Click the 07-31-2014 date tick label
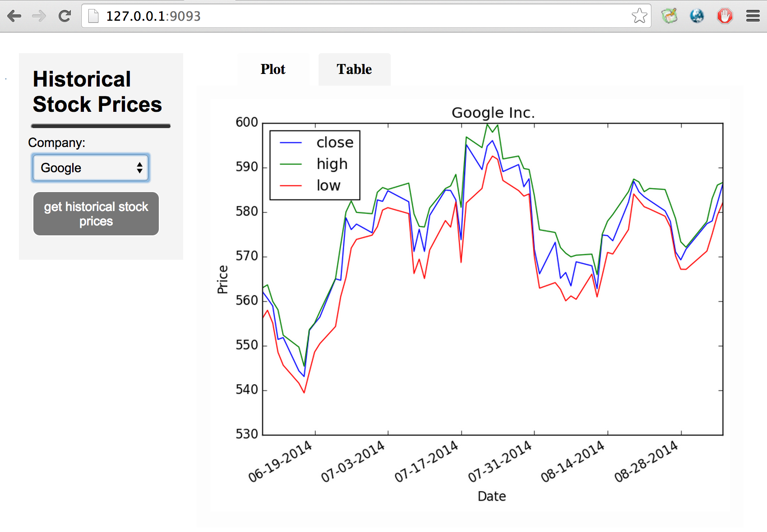Screen dimensions: 767x532 tap(500, 461)
